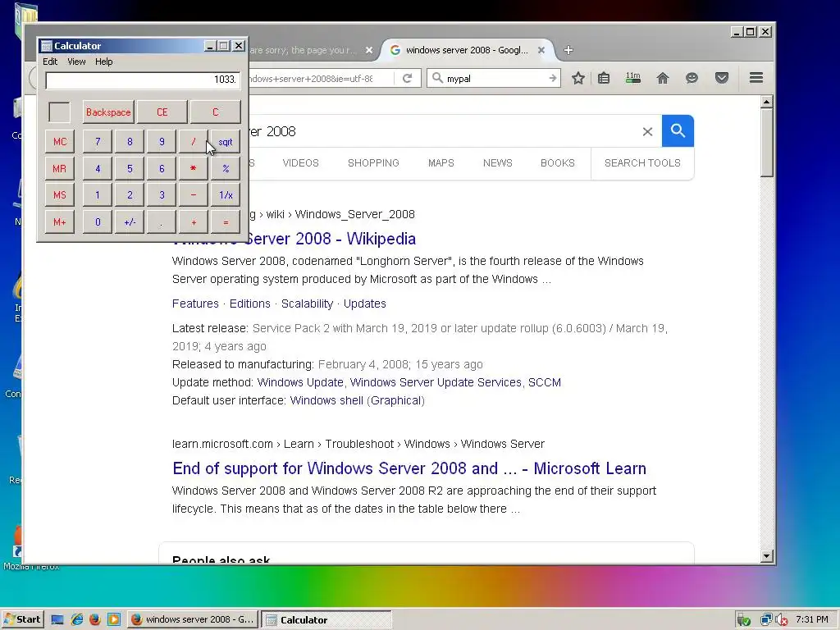Click the decimal point calculator key
Viewport: 840px width, 630px height.
click(x=162, y=221)
